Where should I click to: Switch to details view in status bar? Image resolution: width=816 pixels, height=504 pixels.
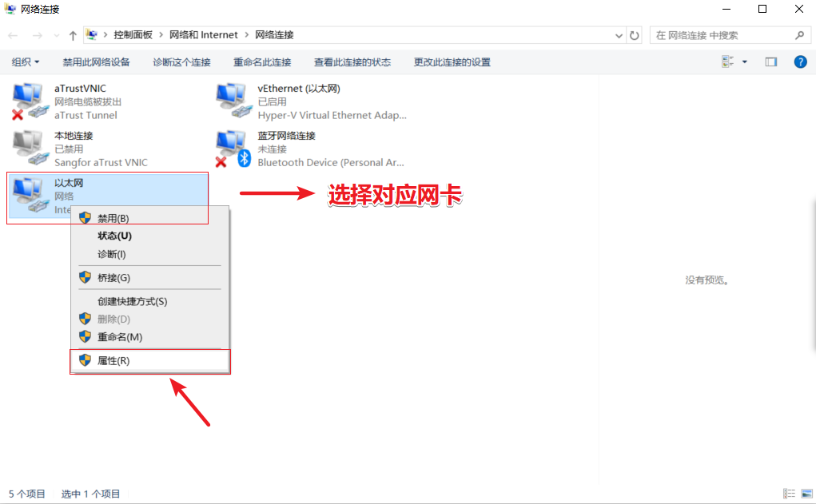[789, 494]
